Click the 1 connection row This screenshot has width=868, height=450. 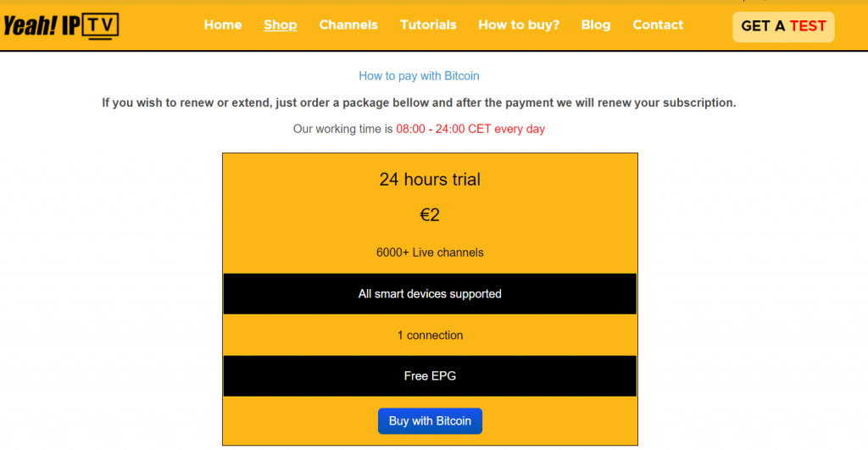click(430, 335)
